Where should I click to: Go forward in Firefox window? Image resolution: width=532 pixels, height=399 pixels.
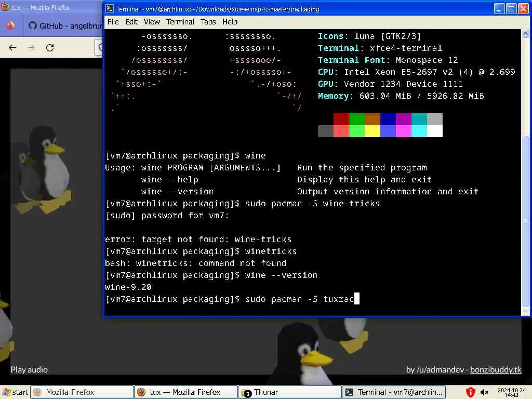[x=31, y=48]
